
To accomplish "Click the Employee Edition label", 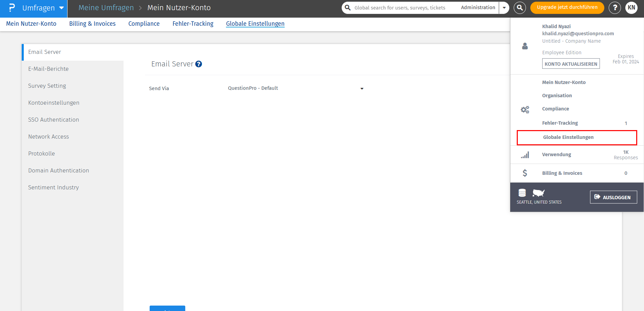I will [562, 53].
